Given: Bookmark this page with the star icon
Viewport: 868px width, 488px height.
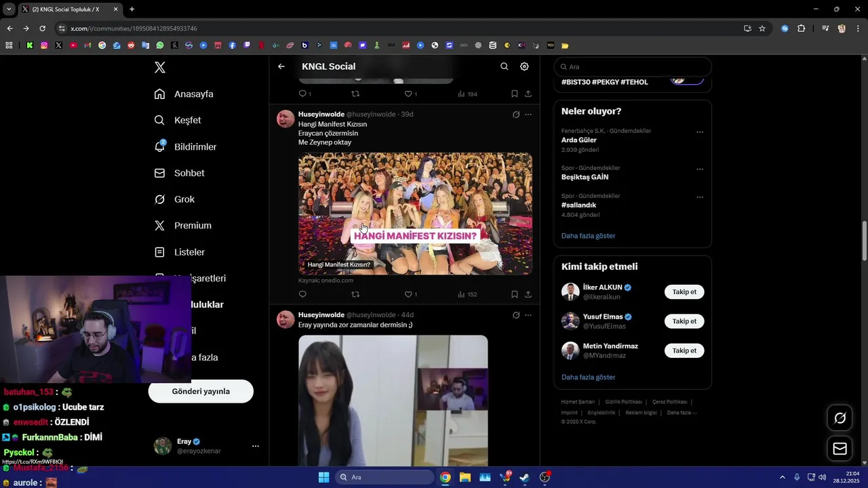Looking at the screenshot, I should pos(762,28).
